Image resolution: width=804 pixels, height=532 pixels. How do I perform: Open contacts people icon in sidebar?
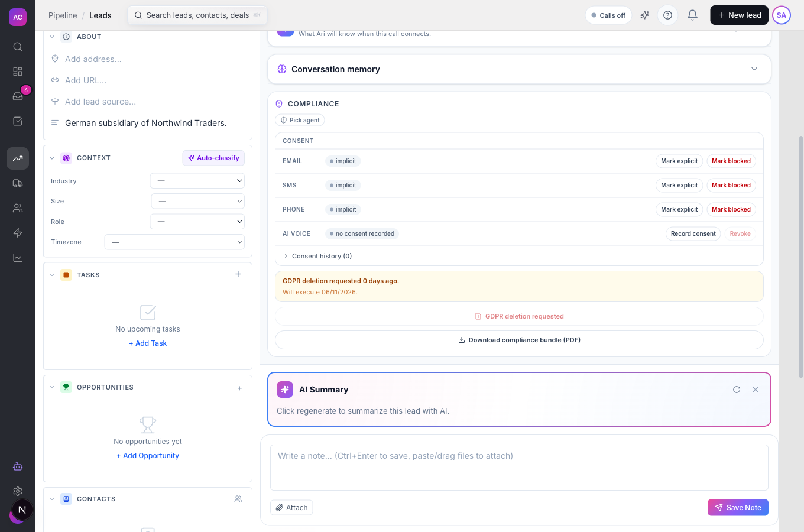pyautogui.click(x=18, y=208)
